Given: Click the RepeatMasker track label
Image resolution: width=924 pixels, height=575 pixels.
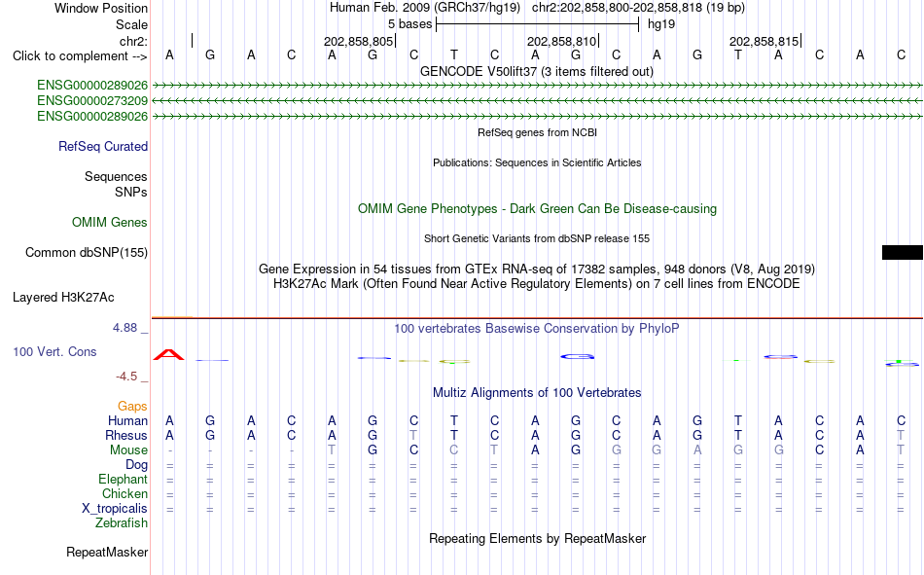Looking at the screenshot, I should (107, 552).
